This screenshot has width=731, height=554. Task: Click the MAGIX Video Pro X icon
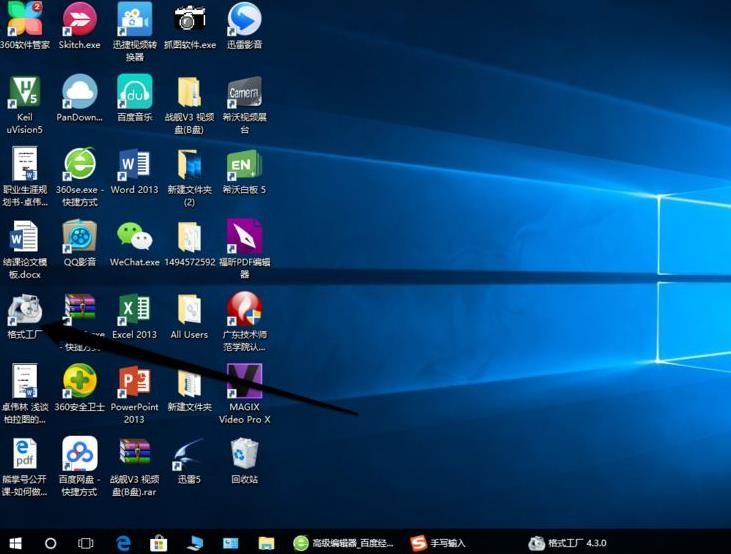pos(244,394)
